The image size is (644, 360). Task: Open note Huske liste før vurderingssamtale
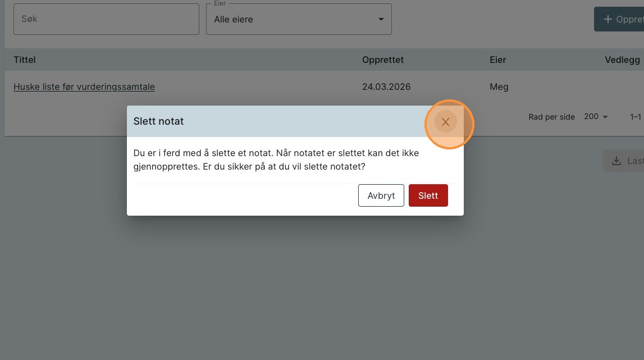(x=84, y=86)
